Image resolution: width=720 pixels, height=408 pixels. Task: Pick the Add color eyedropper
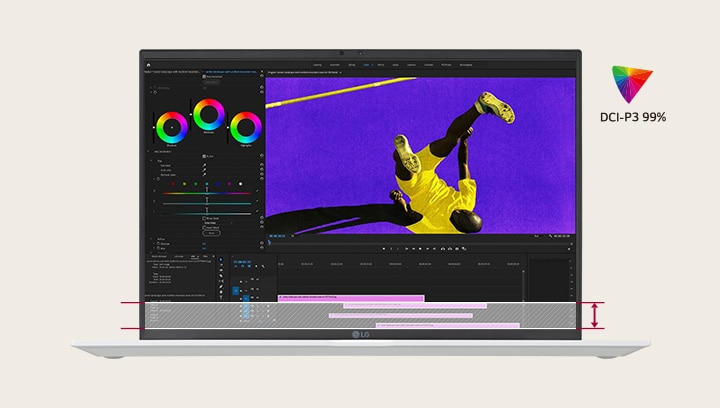204,170
